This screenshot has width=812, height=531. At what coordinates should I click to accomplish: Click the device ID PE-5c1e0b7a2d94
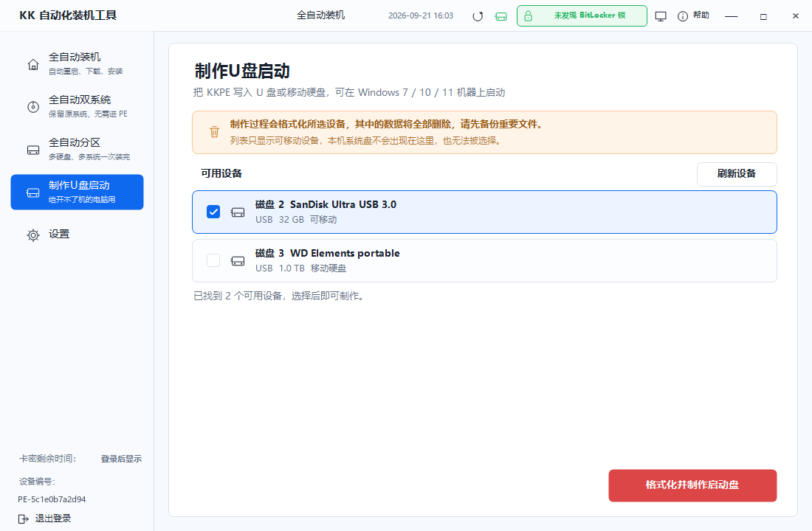(52, 499)
